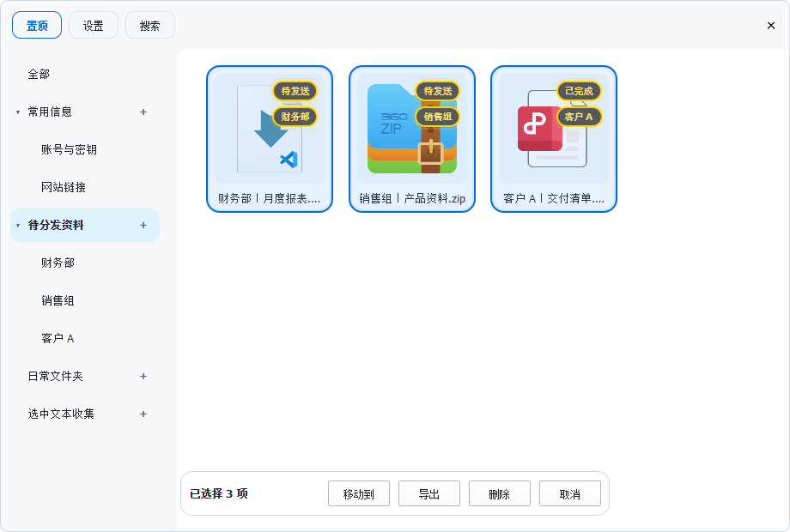The height and width of the screenshot is (532, 790).
Task: Click the 销售组 tag badge on card
Action: (438, 117)
